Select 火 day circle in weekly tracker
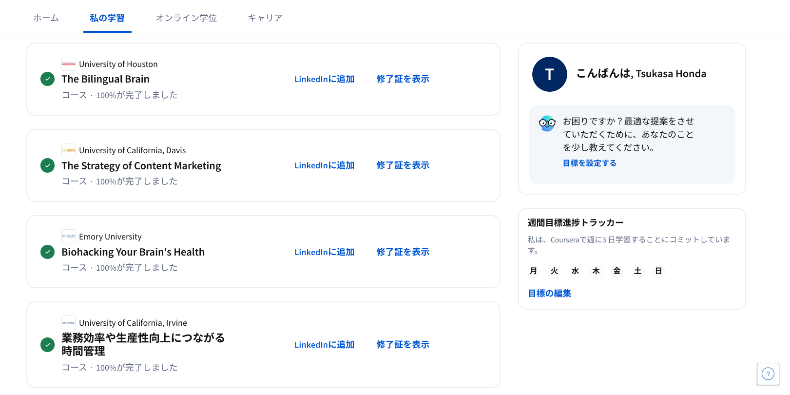The image size is (790, 395). pyautogui.click(x=554, y=272)
